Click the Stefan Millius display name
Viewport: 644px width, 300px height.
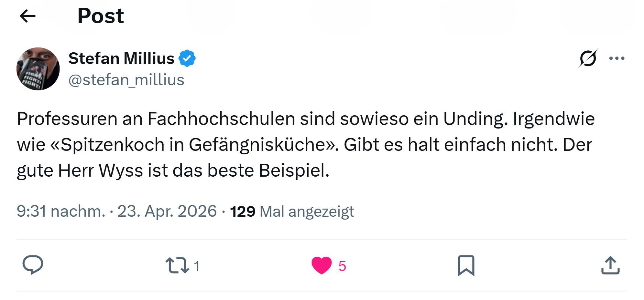[x=121, y=58]
